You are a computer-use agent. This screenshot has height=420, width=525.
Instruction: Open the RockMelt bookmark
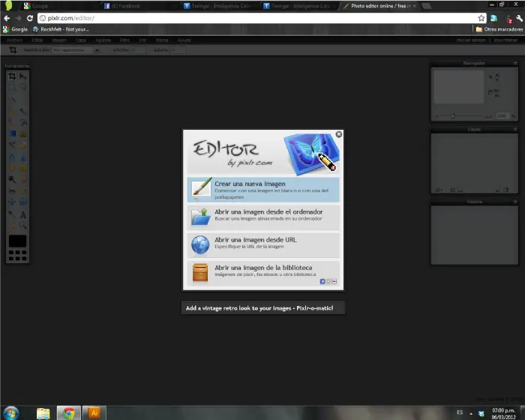pos(61,29)
